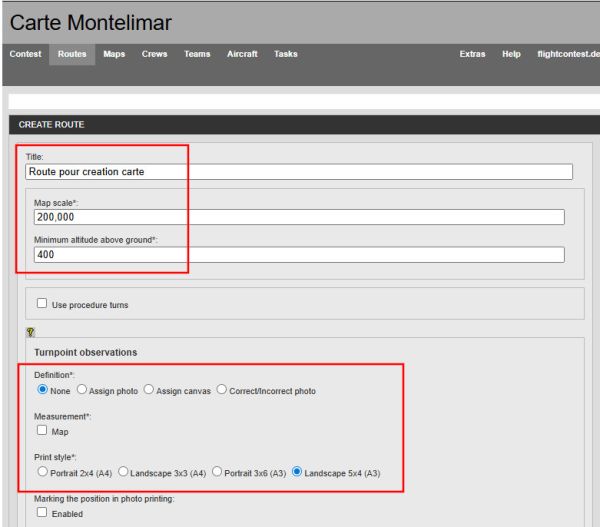Enable marking position in photo printing
Viewport: 600px width, 527px height.
42,513
